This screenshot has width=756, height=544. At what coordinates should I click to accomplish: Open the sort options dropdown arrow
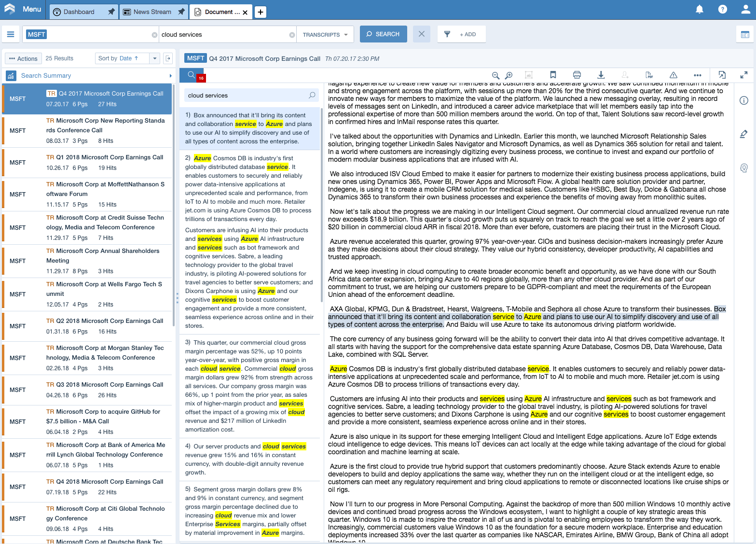(x=155, y=58)
